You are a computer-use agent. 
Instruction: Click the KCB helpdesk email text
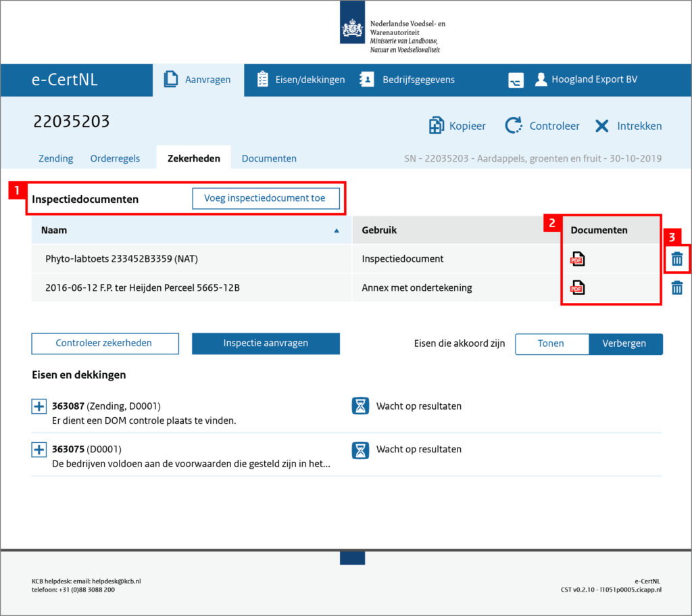[x=86, y=581]
